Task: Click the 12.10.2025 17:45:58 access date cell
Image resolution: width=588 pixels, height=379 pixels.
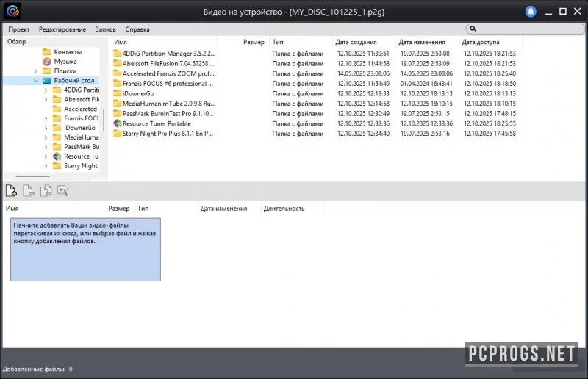Action: [490, 134]
